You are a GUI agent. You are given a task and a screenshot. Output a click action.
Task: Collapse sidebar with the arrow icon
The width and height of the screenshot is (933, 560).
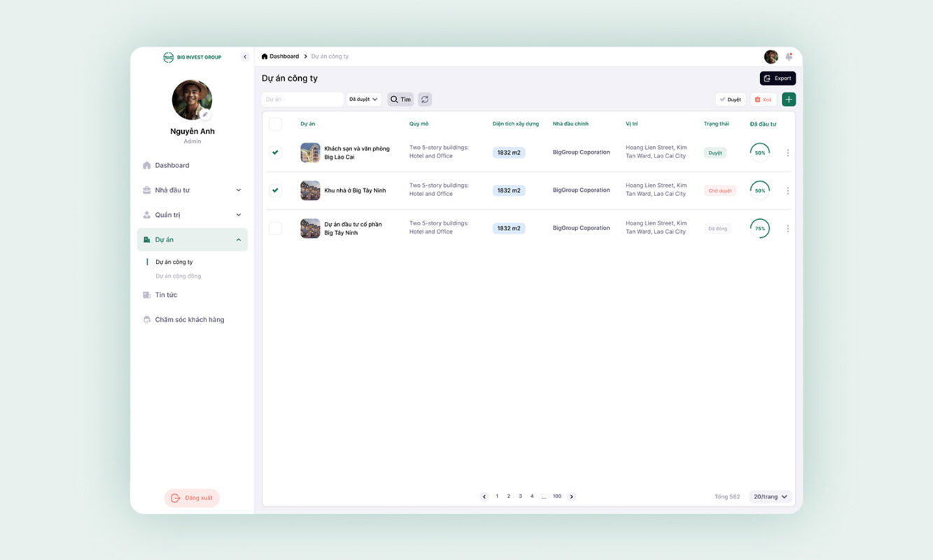tap(245, 57)
